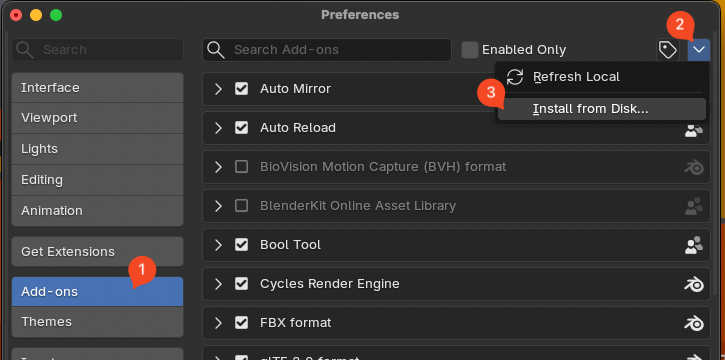
Task: Click the FBX format add-on name
Action: (295, 323)
